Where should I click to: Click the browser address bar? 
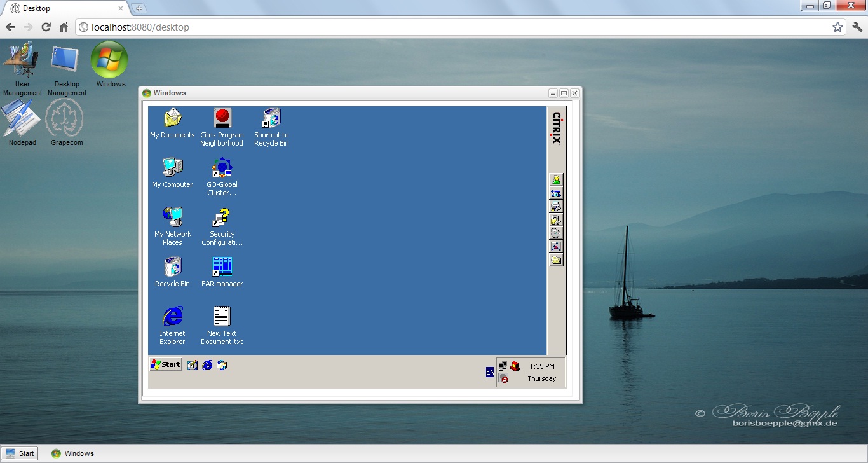pyautogui.click(x=445, y=27)
